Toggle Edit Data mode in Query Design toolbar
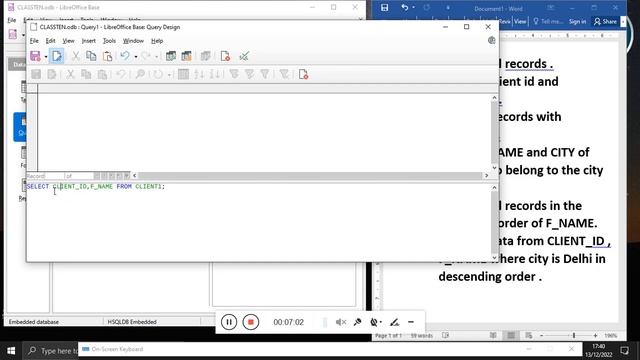The width and height of the screenshot is (640, 360). tap(57, 56)
